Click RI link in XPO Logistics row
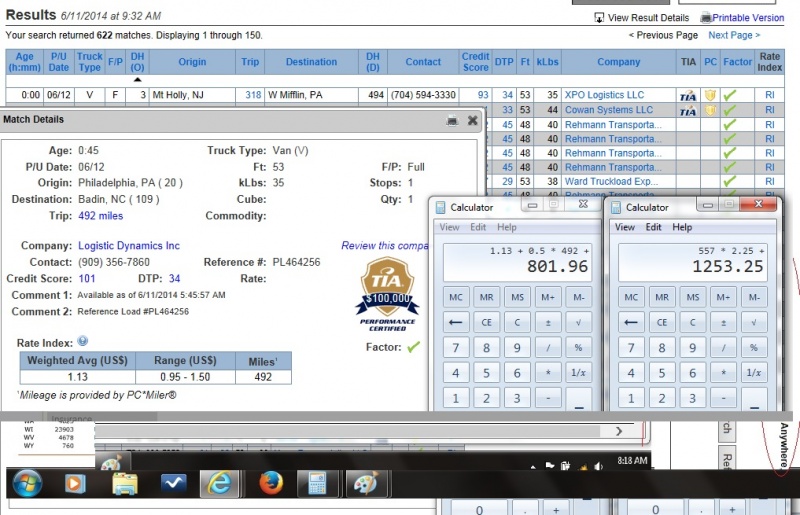The height and width of the screenshot is (515, 800). [769, 95]
